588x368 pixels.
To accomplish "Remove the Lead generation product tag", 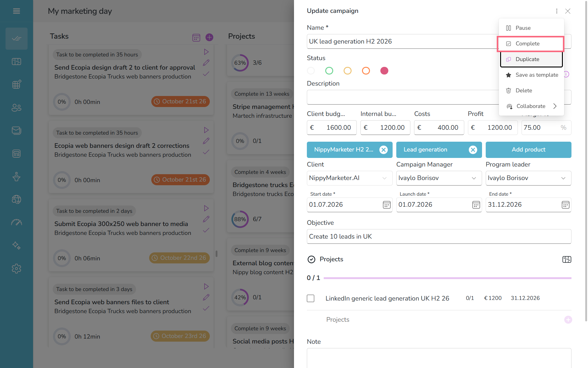I will coord(473,150).
